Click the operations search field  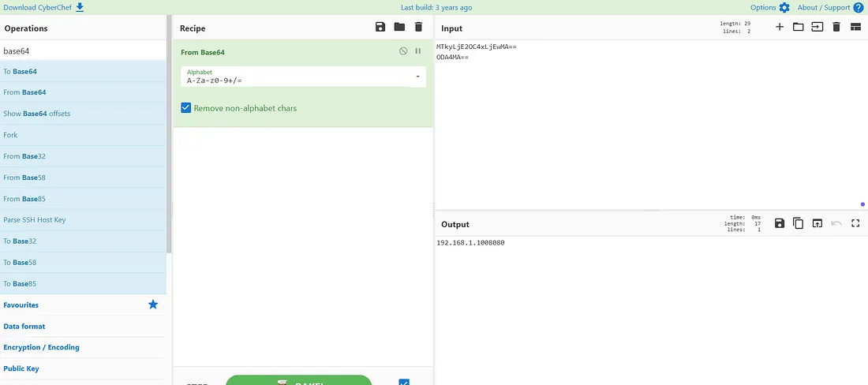(83, 51)
